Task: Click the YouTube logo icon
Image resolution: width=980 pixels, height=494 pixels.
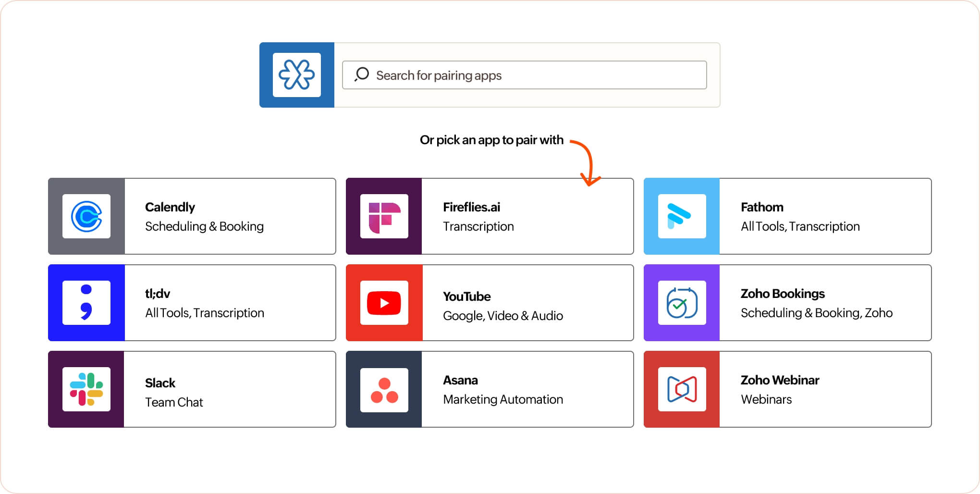Action: pos(384,303)
